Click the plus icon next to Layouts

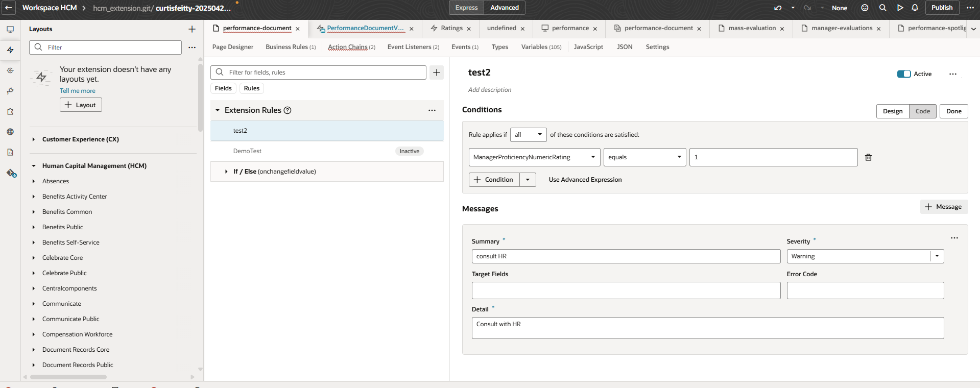point(192,29)
